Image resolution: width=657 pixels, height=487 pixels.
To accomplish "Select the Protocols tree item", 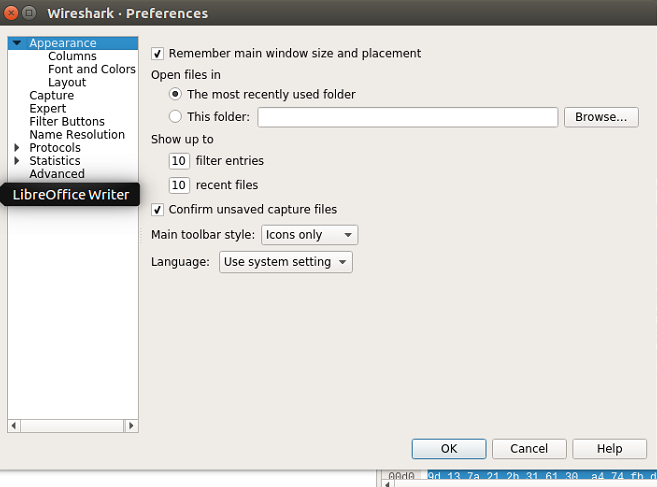I will coord(55,148).
